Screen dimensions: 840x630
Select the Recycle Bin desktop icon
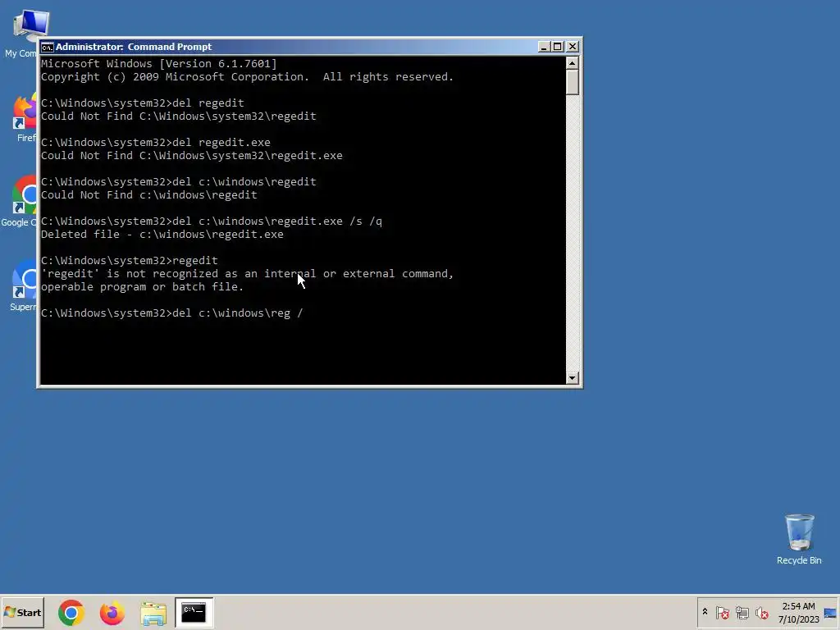[x=799, y=539]
